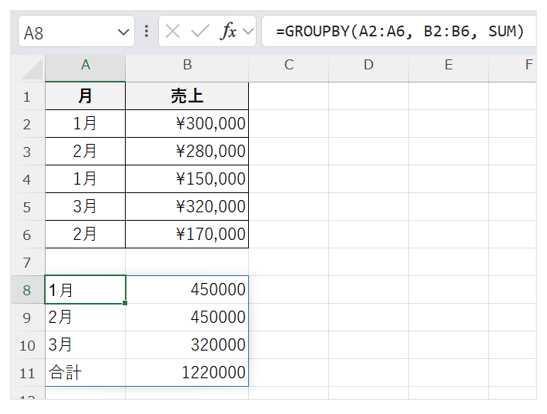Viewport: 547px width, 414px height.
Task: Click the cell with ¥150,000
Action: pyautogui.click(x=187, y=179)
